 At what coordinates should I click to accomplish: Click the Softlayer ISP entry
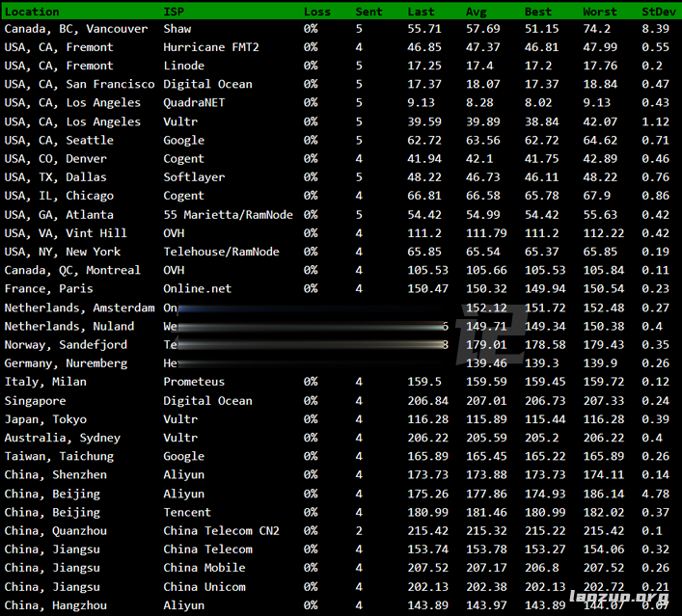194,177
